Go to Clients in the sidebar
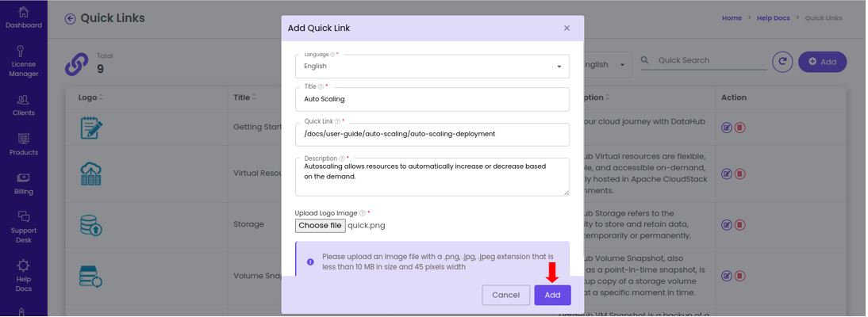The height and width of the screenshot is (317, 868). 24,105
